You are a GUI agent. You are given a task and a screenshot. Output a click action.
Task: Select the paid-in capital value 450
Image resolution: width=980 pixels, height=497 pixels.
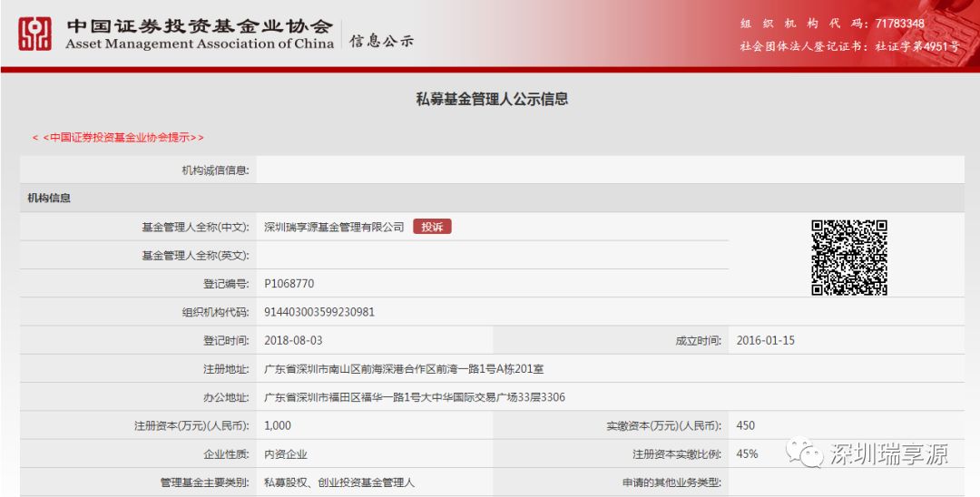[746, 425]
